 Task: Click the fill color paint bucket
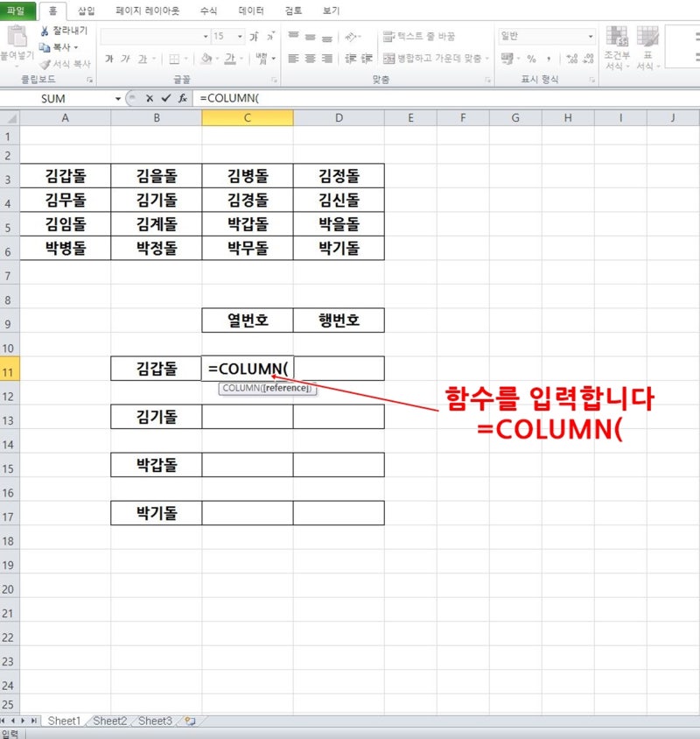coord(206,59)
